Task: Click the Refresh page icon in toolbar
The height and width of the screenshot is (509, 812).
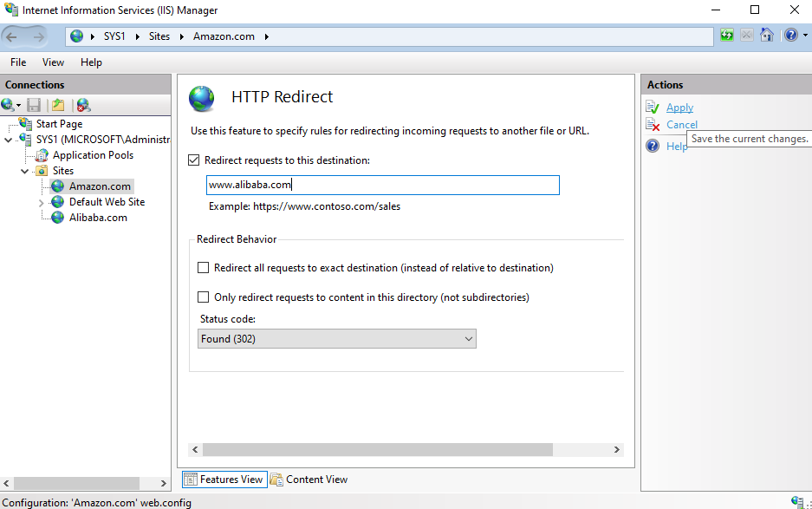Action: click(727, 36)
